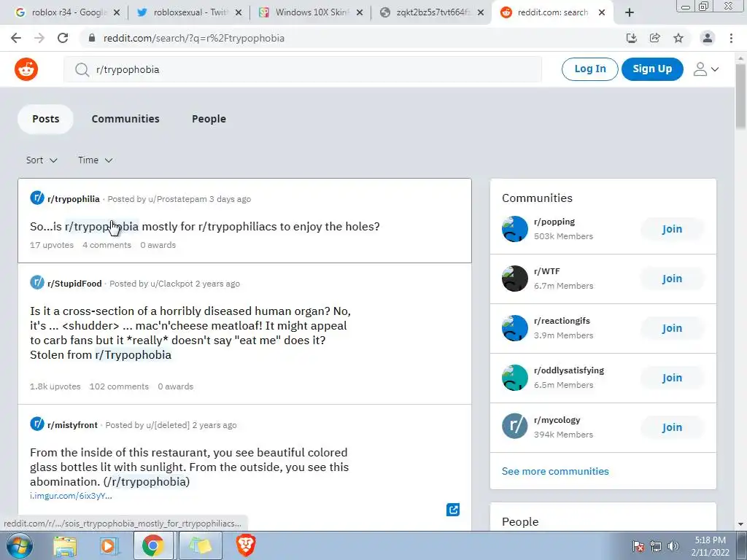Click Action Center flag tray icon
This screenshot has width=747, height=560.
tap(638, 546)
